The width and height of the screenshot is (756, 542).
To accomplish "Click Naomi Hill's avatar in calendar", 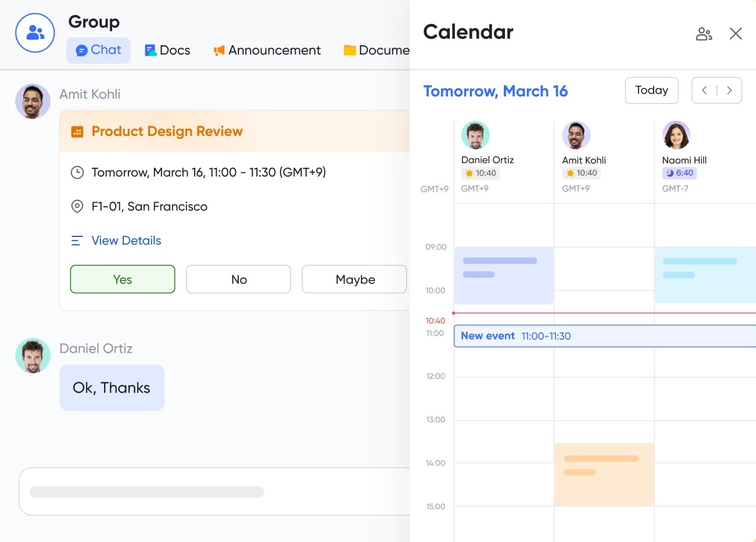I will [676, 135].
